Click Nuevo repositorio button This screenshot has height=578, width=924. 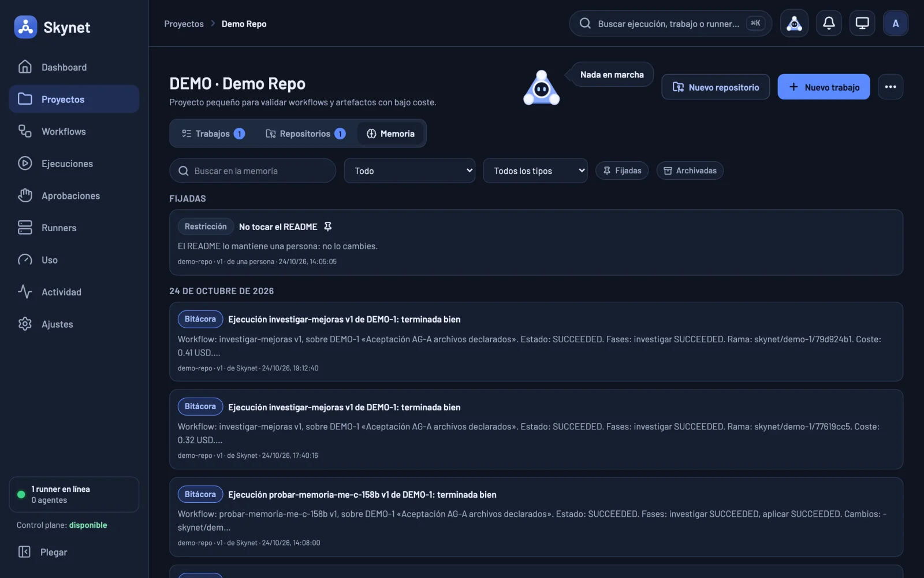(x=716, y=87)
